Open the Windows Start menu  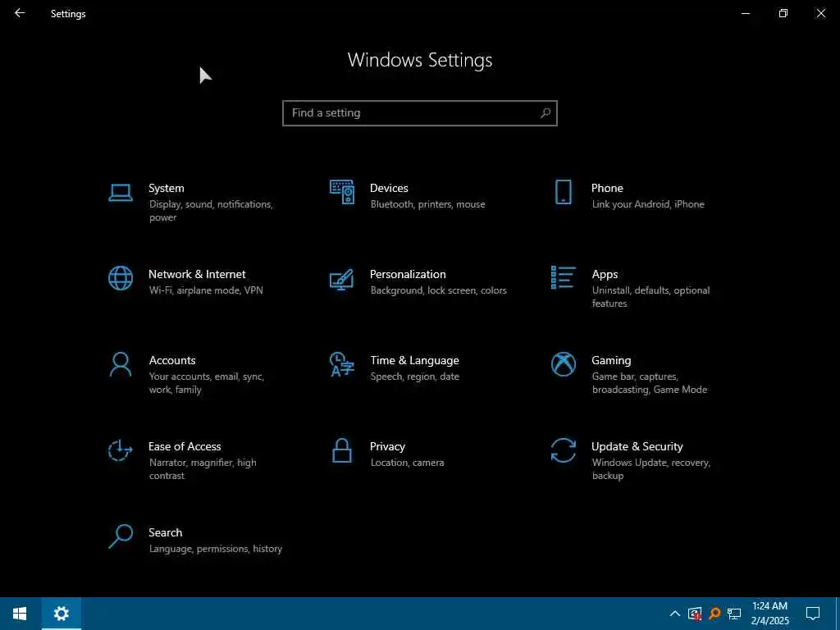[x=20, y=614]
